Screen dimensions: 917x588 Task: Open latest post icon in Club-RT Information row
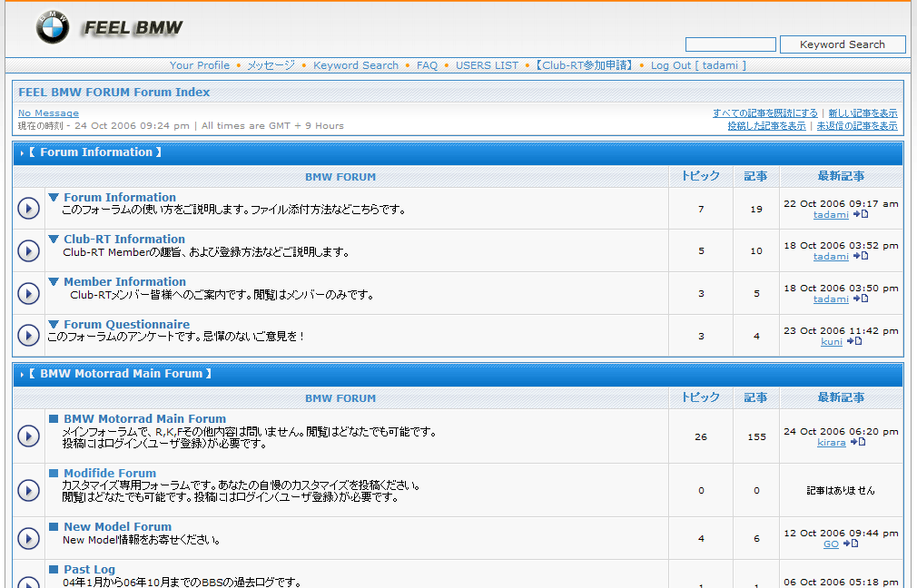click(x=861, y=256)
